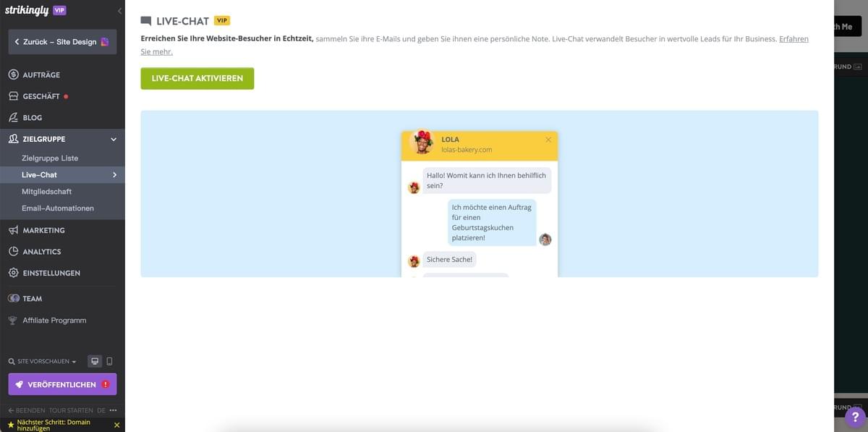Select the Team globe icon

point(12,298)
